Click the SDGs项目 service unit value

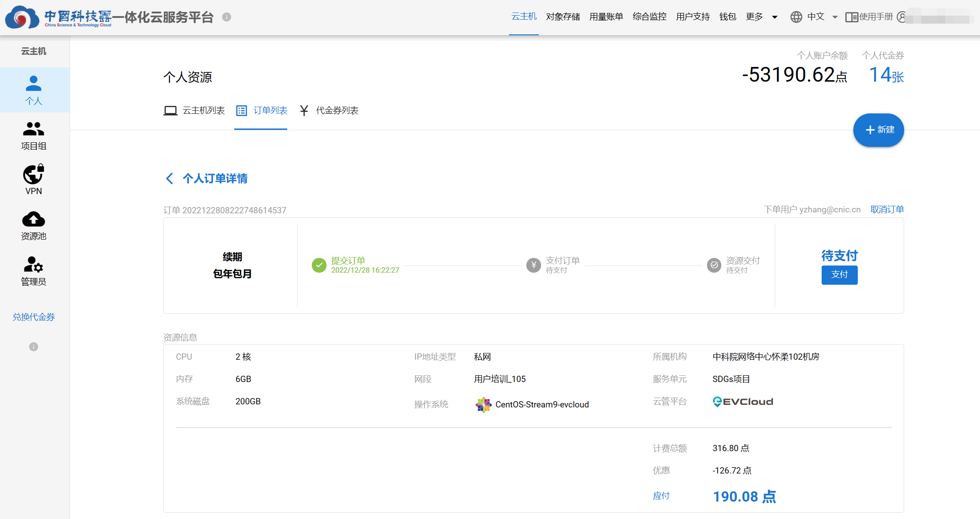click(x=731, y=379)
